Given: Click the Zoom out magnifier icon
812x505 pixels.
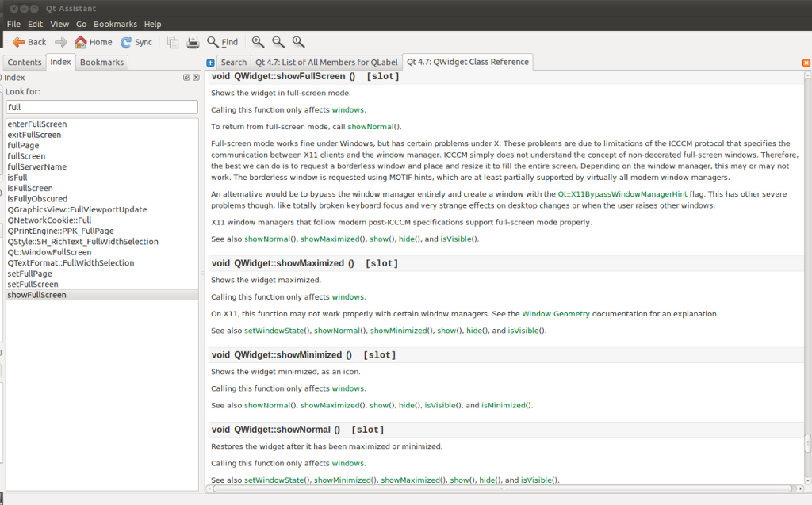Looking at the screenshot, I should pyautogui.click(x=278, y=42).
